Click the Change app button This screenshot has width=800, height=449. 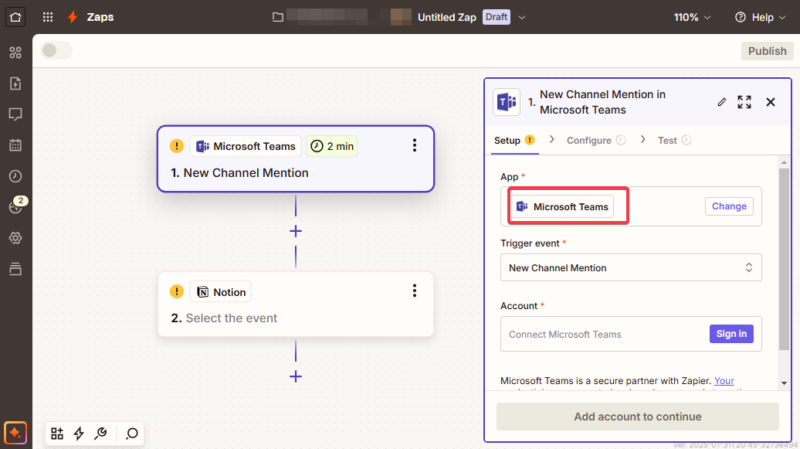tap(729, 206)
